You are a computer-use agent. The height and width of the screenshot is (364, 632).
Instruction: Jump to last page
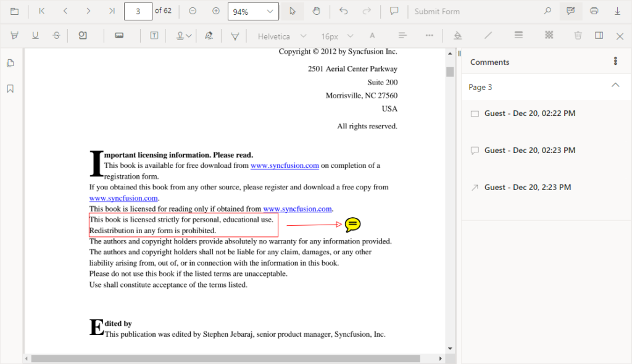tap(112, 11)
